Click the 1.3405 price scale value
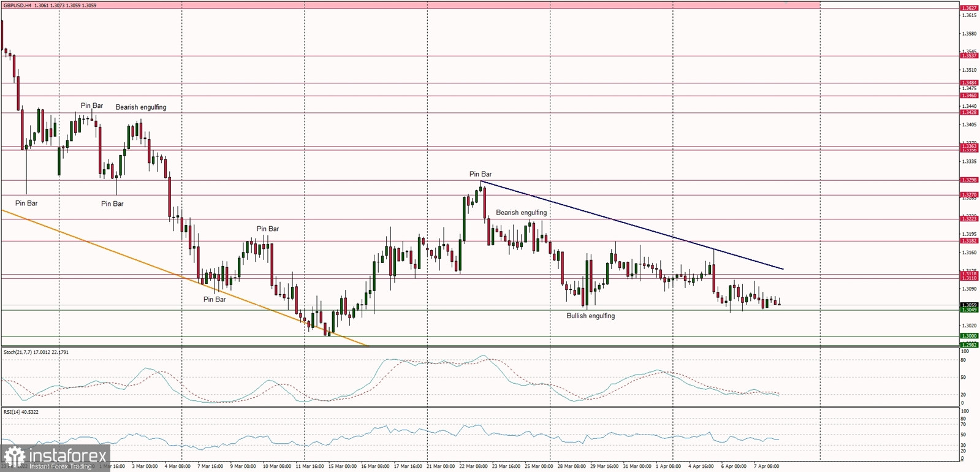 point(970,125)
